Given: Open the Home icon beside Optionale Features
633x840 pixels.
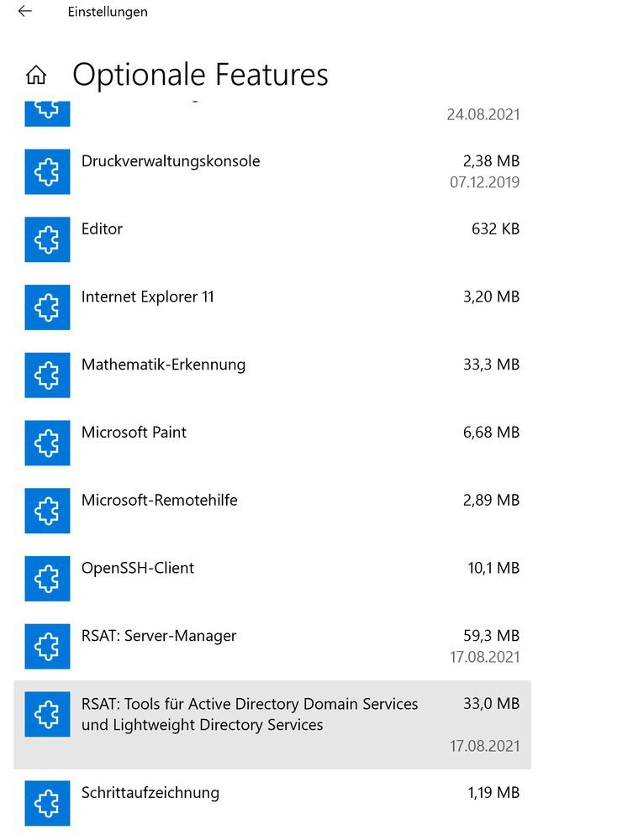Looking at the screenshot, I should tap(36, 75).
